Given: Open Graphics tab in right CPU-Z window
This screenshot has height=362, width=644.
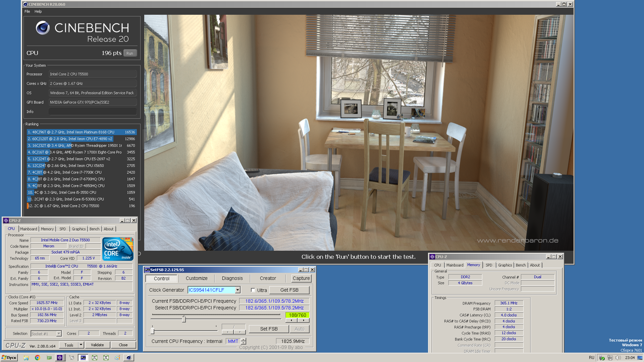Looking at the screenshot, I should tap(505, 265).
